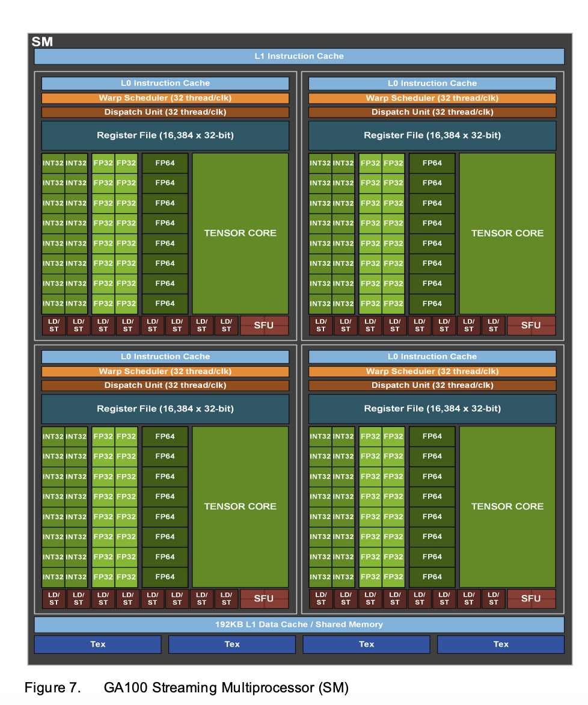The height and width of the screenshot is (705, 588).
Task: Click Dispatch Unit in top-left partition
Action: (x=165, y=112)
